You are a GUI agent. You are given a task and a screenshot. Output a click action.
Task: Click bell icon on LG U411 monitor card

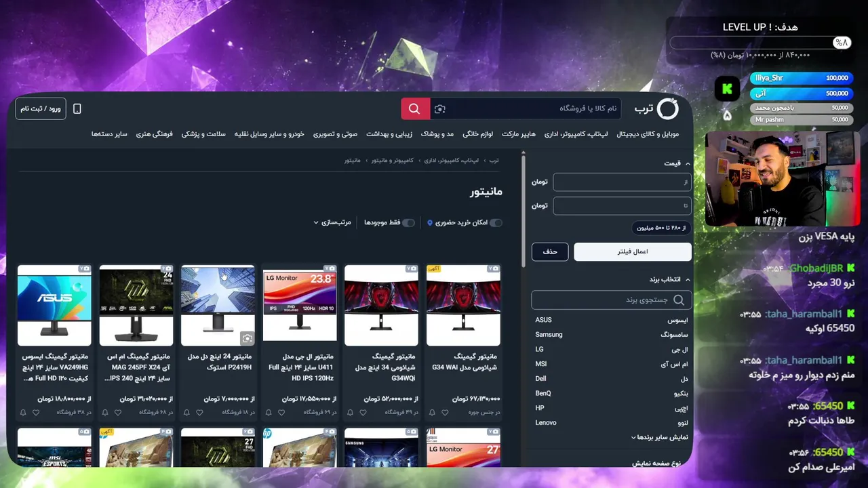click(268, 412)
